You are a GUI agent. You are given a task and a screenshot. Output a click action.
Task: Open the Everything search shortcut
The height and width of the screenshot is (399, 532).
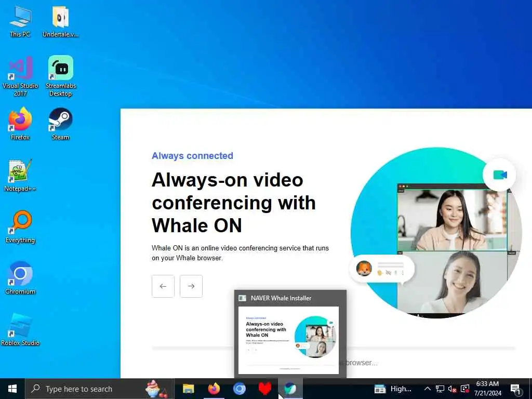[x=20, y=227]
